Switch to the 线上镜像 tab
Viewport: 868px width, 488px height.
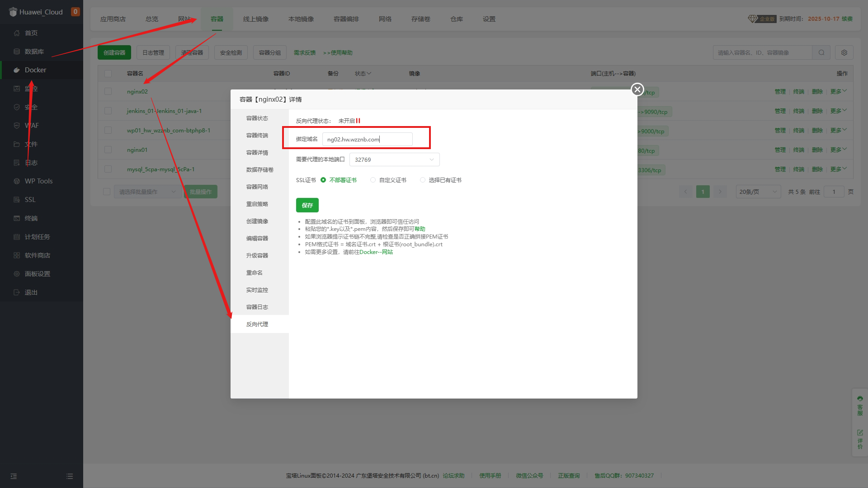pos(256,19)
